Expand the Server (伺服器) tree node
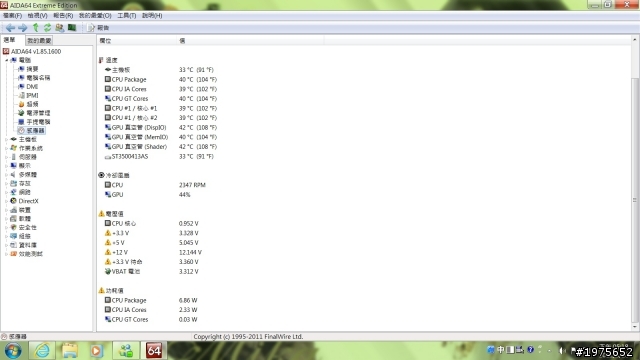Screen dimensions: 640x360 (7, 157)
